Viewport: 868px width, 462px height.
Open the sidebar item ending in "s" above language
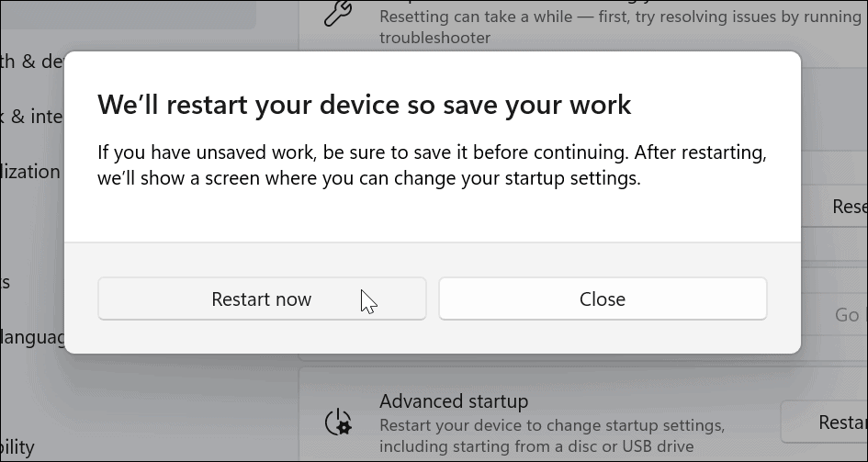coord(7,282)
